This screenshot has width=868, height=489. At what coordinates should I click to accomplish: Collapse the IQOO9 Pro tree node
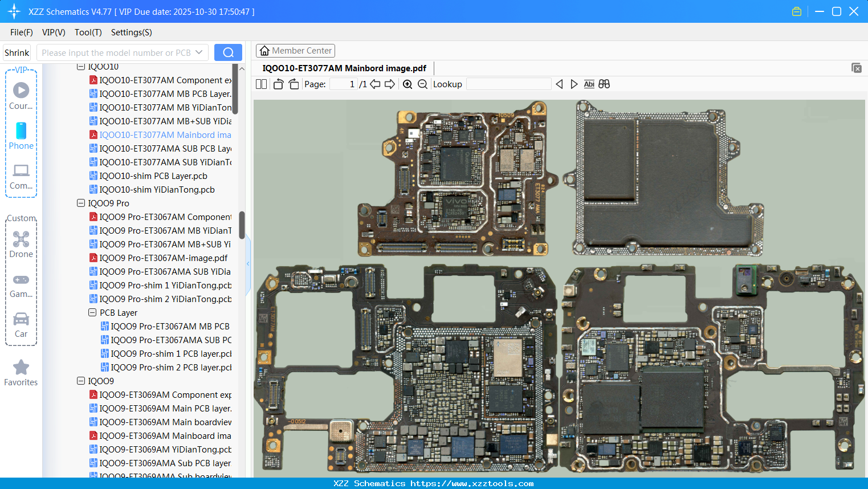[x=80, y=203]
